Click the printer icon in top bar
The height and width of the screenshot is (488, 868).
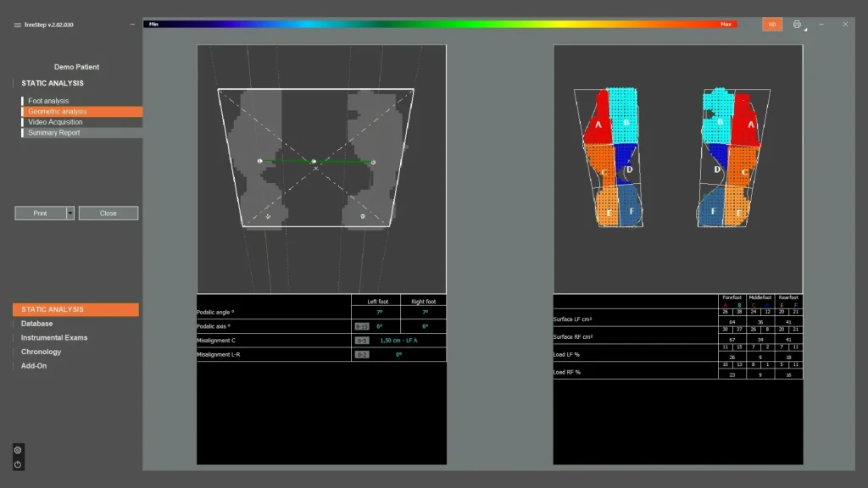797,25
